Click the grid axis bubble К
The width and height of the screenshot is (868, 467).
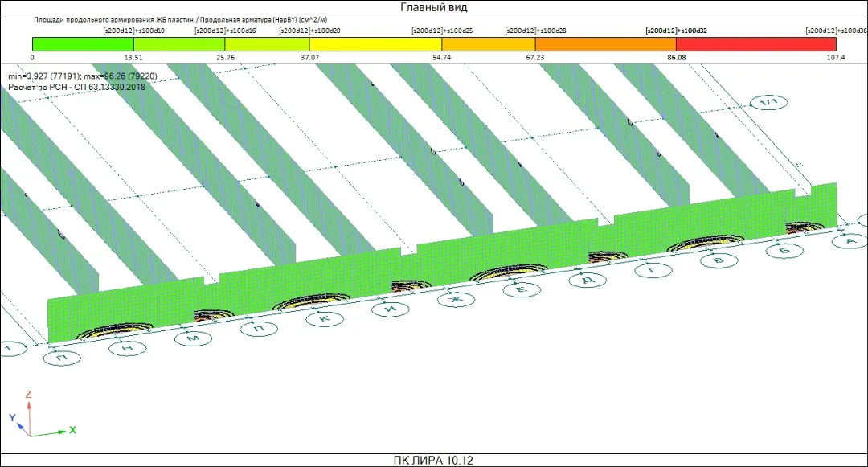pyautogui.click(x=325, y=319)
